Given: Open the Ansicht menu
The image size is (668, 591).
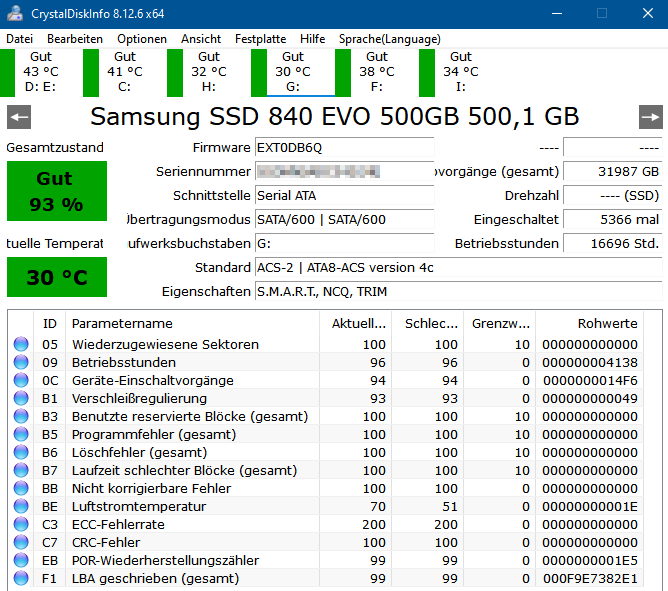Looking at the screenshot, I should pos(201,39).
